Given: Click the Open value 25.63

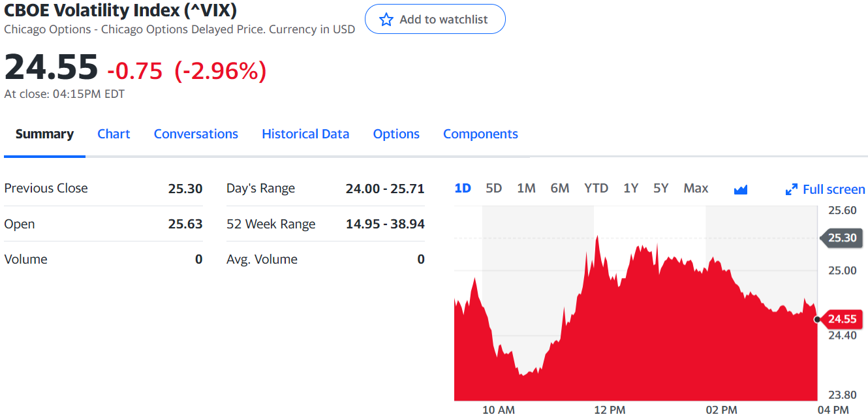Looking at the screenshot, I should (185, 224).
